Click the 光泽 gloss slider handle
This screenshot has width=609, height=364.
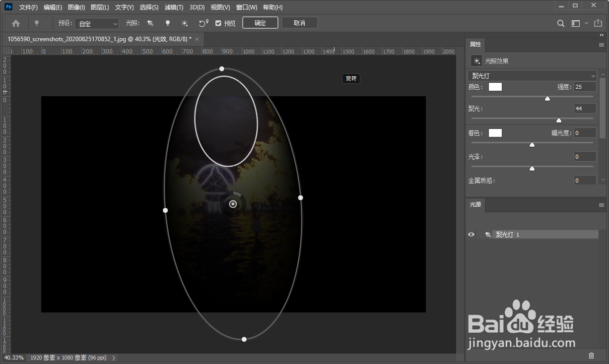click(532, 168)
